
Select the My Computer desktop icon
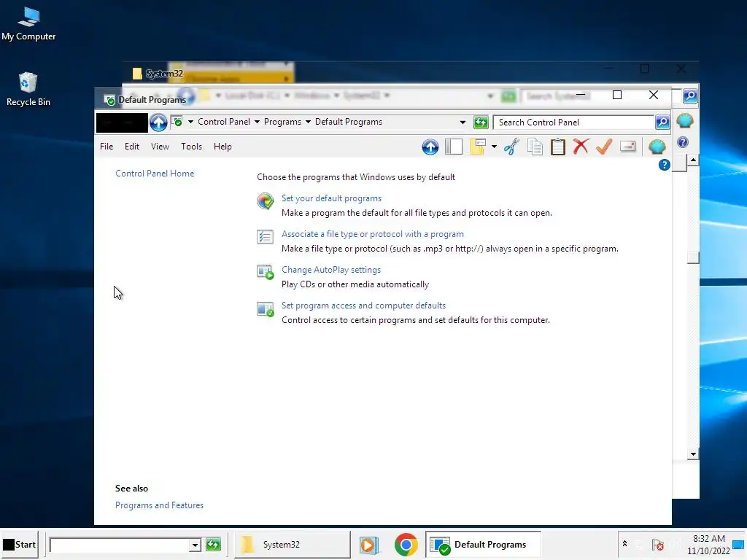pos(28,24)
